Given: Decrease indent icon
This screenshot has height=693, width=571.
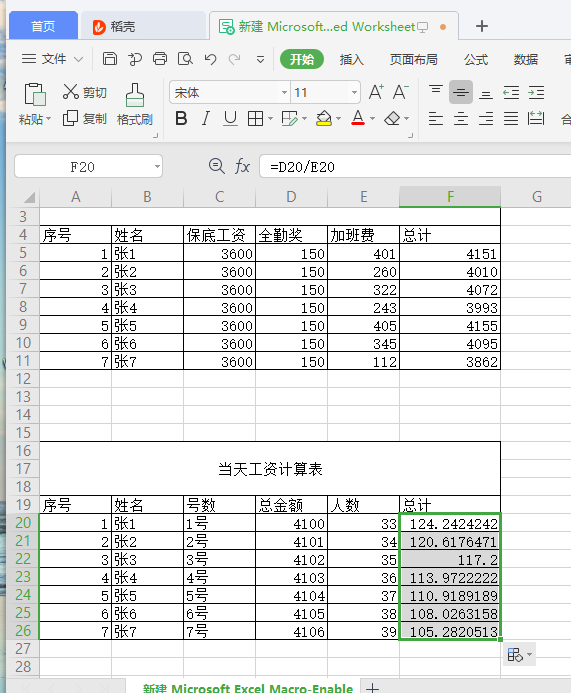Looking at the screenshot, I should tap(511, 92).
